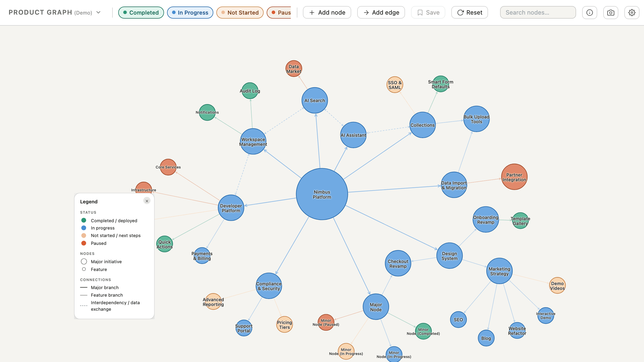Click the Save button
644x362 pixels.
click(x=428, y=13)
